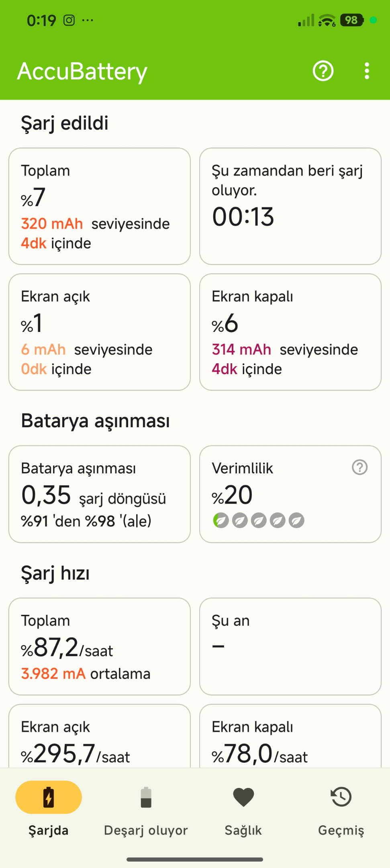Screen dimensions: 390x868
Task: Tap the green leaf efficiency rating icons
Action: [258, 520]
